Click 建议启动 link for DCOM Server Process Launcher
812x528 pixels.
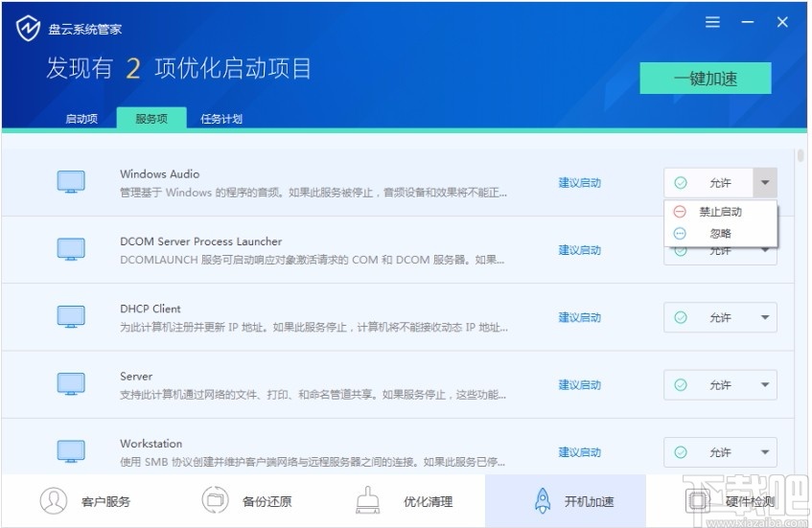579,250
